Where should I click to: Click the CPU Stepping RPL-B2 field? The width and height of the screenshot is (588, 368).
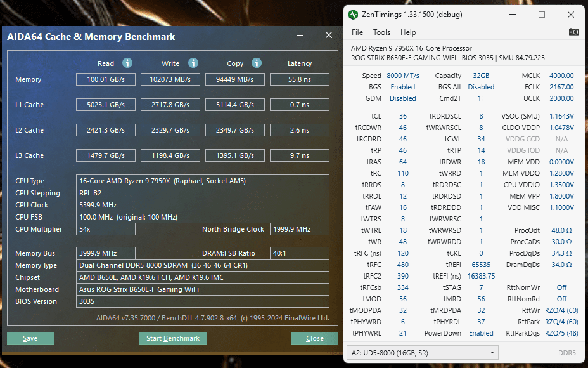click(x=203, y=193)
